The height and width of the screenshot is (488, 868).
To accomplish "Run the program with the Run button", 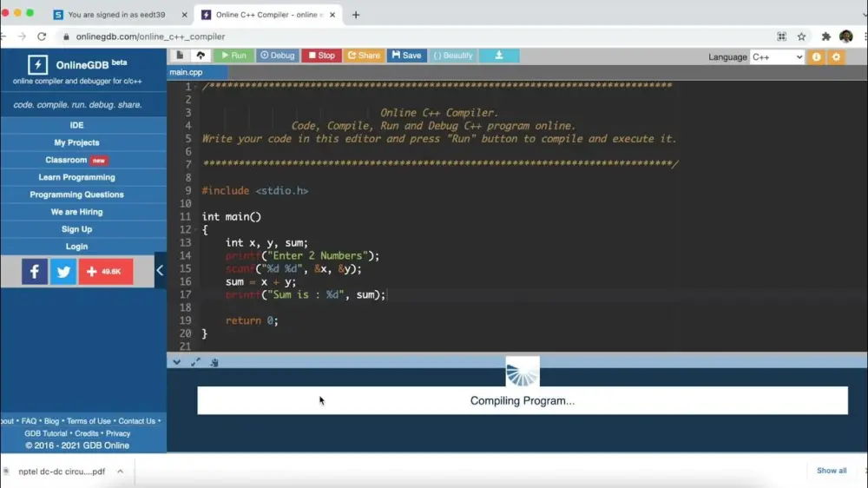I will click(233, 56).
